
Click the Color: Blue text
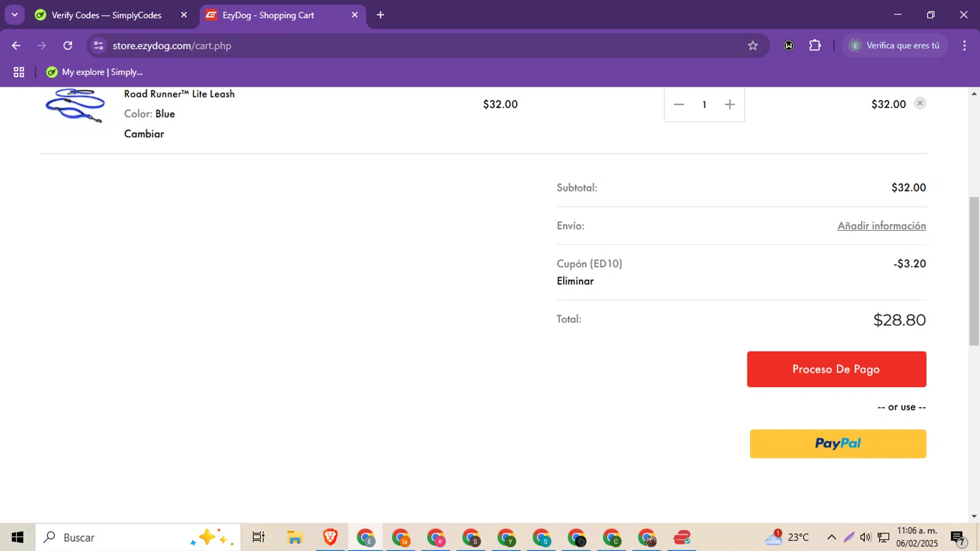click(x=150, y=114)
